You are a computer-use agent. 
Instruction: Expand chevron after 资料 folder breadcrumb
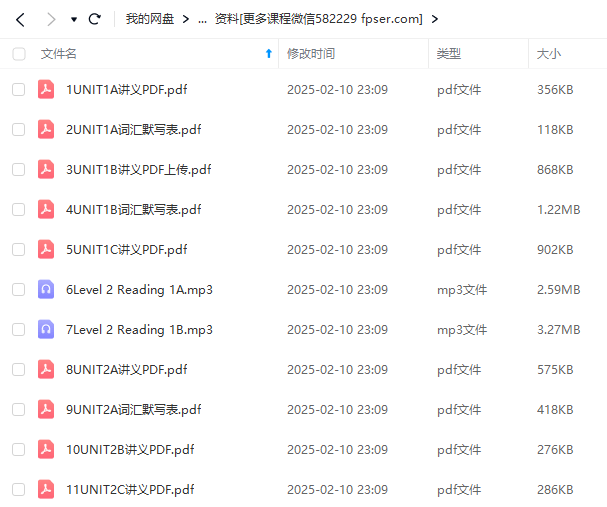pyautogui.click(x=435, y=19)
